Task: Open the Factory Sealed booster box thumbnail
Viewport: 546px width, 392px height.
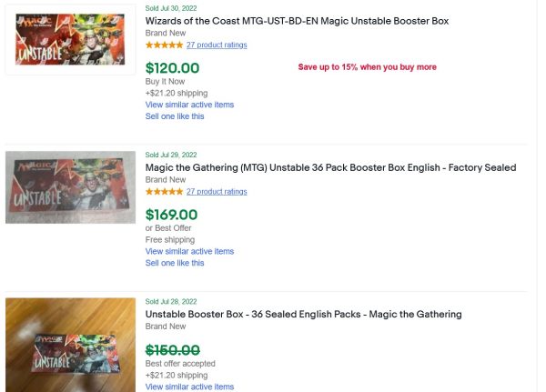Action: click(70, 186)
